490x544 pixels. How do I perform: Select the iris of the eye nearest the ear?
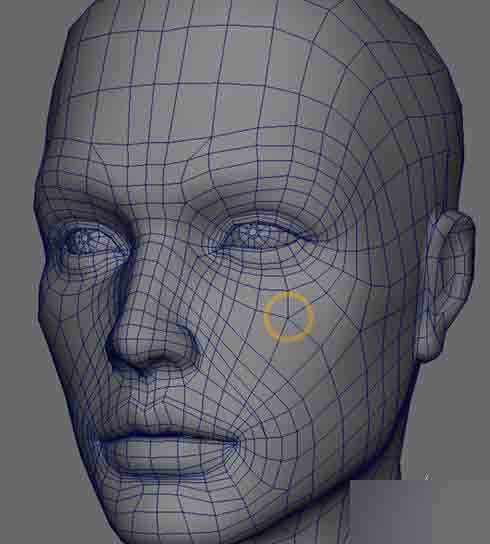(x=254, y=233)
